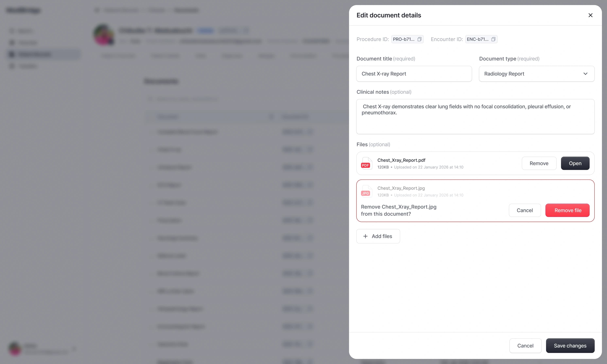Select the Chest_Xray_Report.jpg file name
Screen dimensions: 607x364
click(x=401, y=188)
